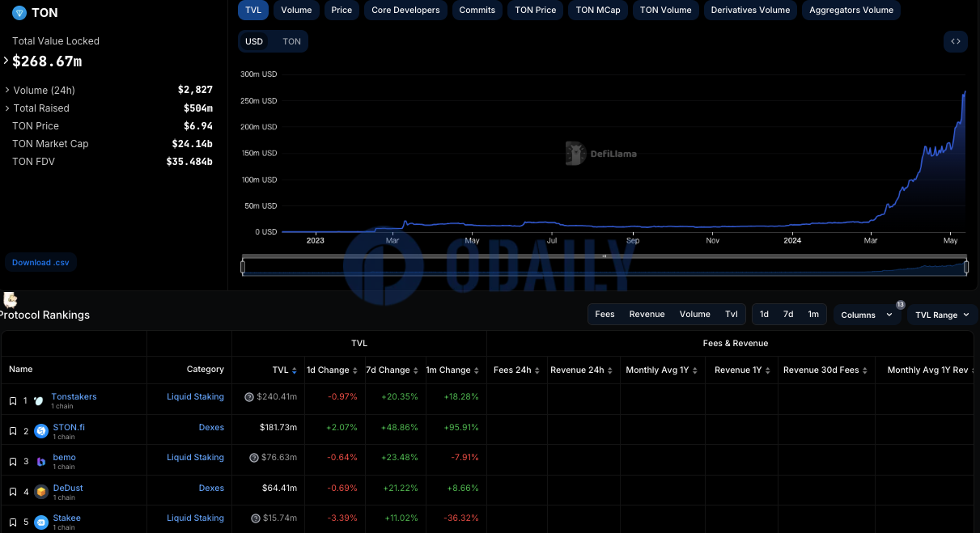Click the chart range selector's top drag bar
The width and height of the screenshot is (980, 533).
click(x=605, y=256)
